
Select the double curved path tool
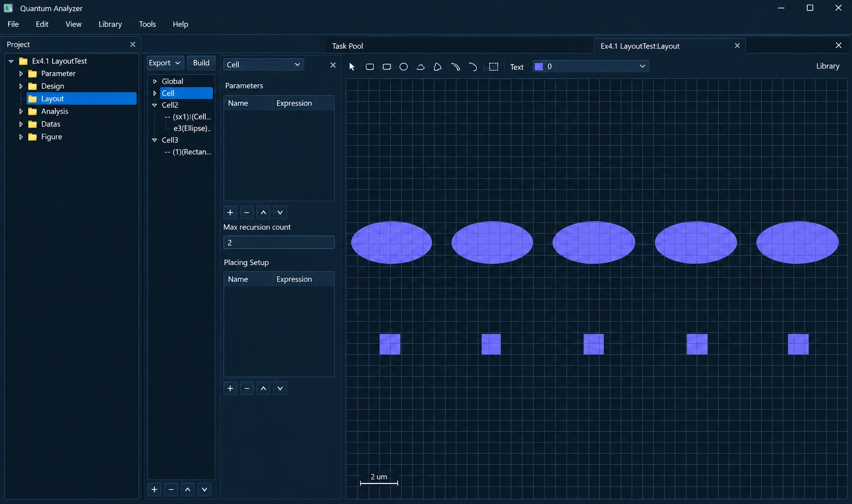pos(455,67)
